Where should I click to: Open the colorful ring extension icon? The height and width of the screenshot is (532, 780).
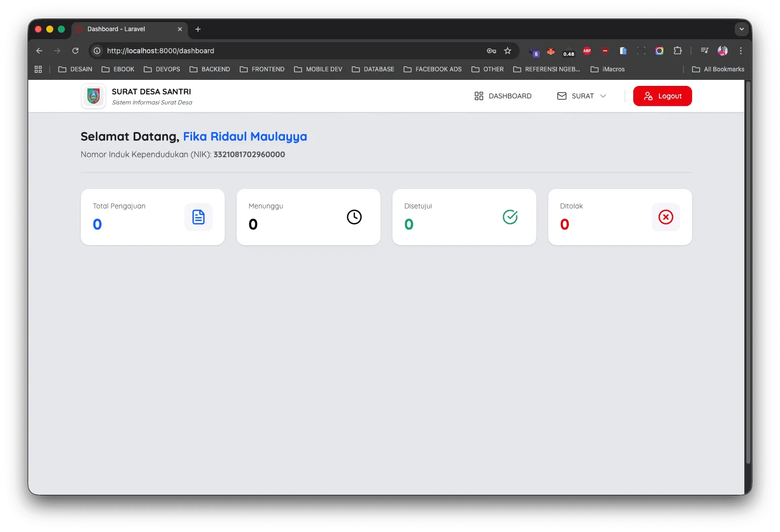(659, 51)
